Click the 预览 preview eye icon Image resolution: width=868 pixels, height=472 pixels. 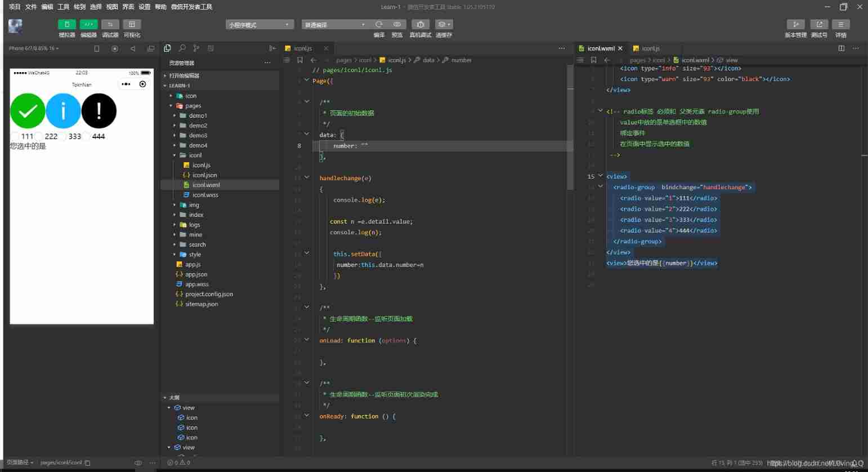(x=397, y=24)
